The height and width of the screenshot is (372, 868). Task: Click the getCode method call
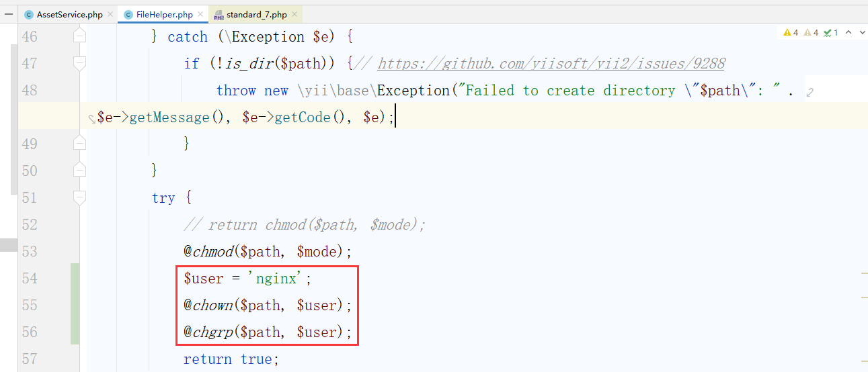click(x=303, y=118)
